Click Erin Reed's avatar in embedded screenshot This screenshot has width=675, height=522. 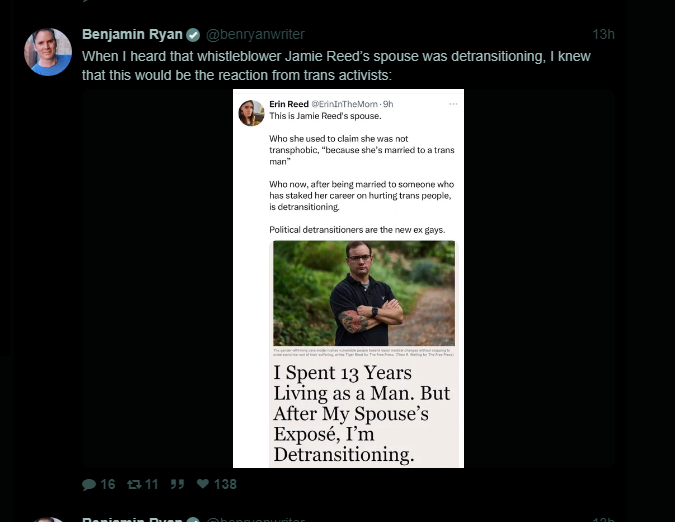tap(251, 113)
